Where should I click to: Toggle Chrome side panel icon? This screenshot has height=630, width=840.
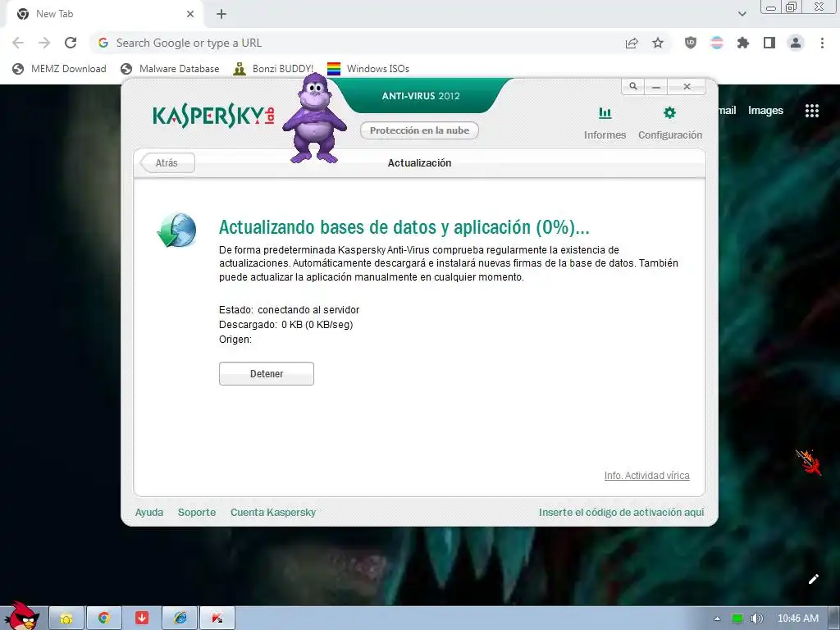pos(769,43)
